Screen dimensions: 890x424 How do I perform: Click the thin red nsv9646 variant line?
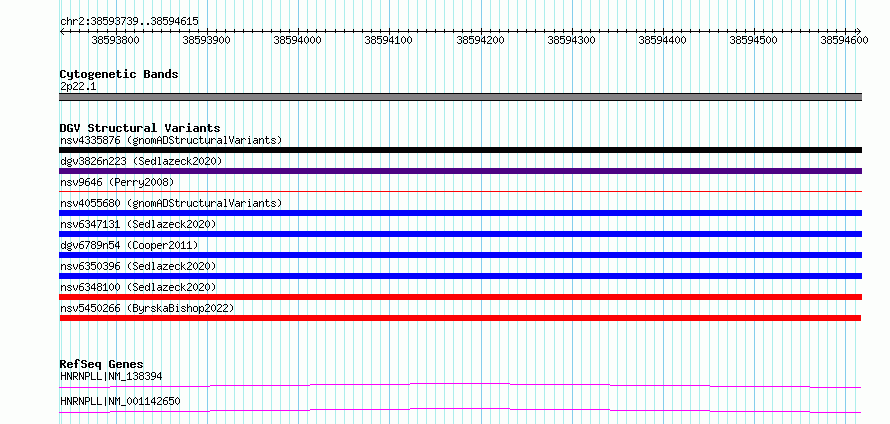[460, 192]
